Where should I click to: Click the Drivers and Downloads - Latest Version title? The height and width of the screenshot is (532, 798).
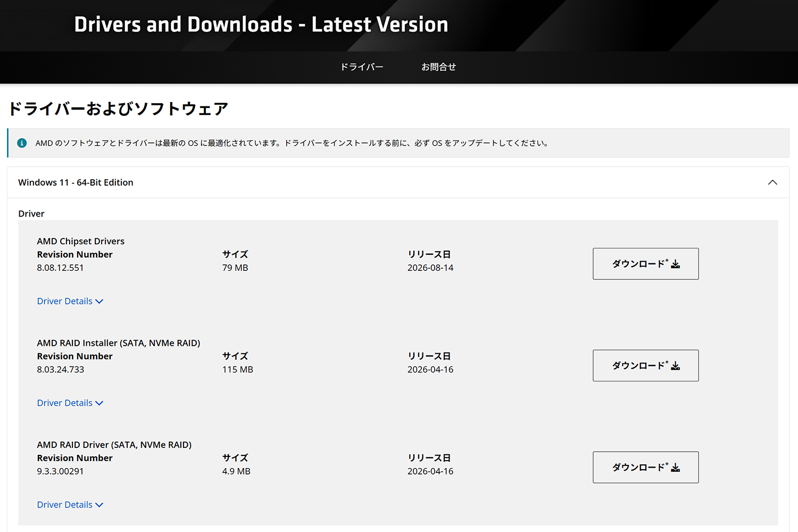[261, 24]
